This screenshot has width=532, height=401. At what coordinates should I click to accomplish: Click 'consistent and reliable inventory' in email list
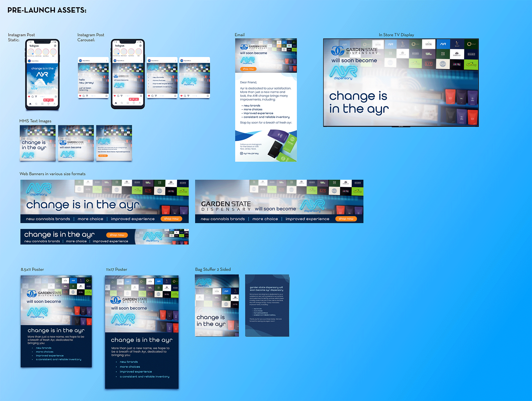click(x=267, y=117)
